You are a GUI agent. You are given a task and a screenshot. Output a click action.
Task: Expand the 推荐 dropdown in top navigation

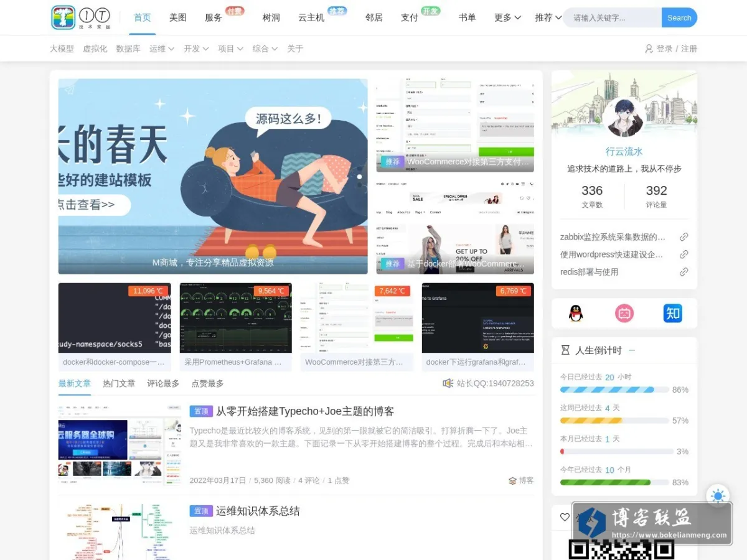[x=548, y=17]
